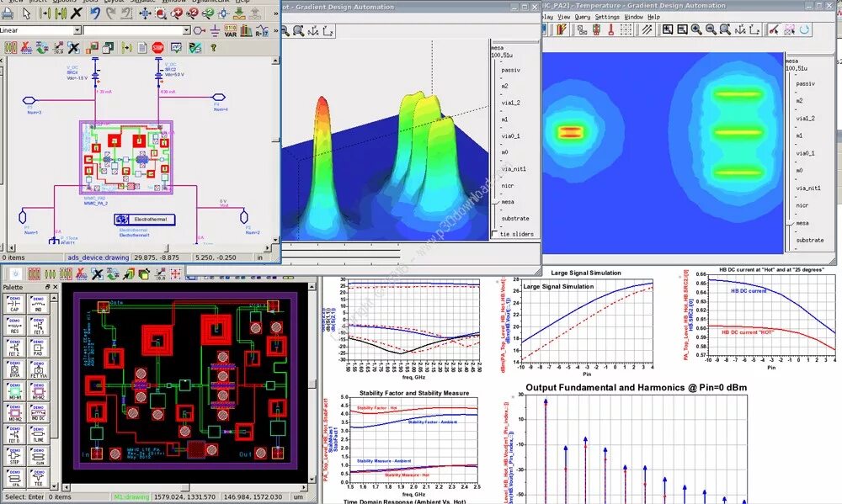This screenshot has width=842, height=504.
Task: Insert RES component from Palette
Action: [x=14, y=326]
